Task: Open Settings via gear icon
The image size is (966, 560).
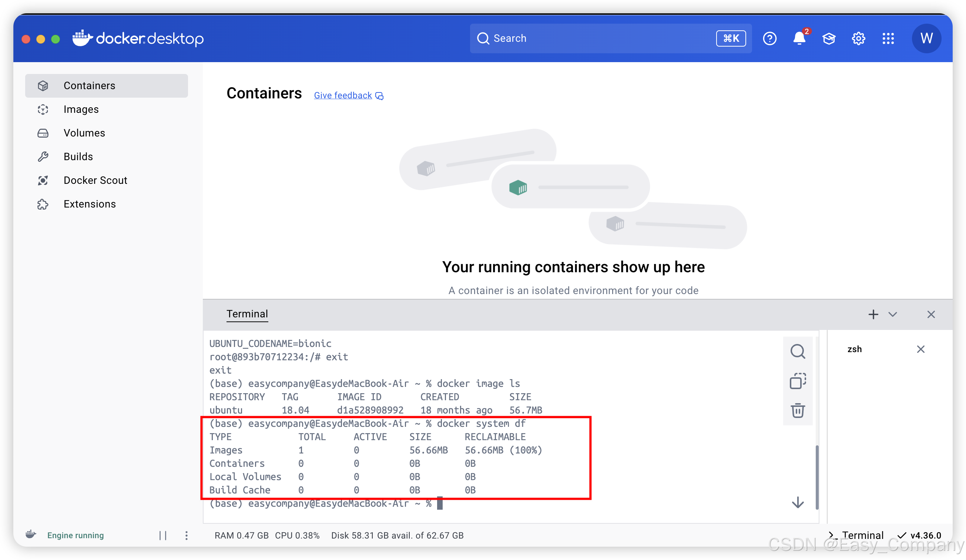Action: point(858,38)
